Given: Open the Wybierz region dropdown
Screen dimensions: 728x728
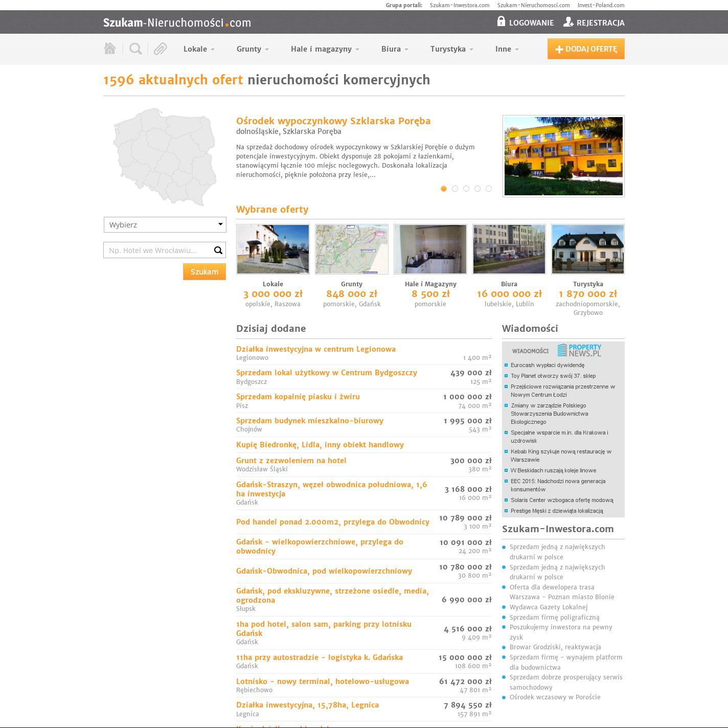Looking at the screenshot, I should 165,224.
